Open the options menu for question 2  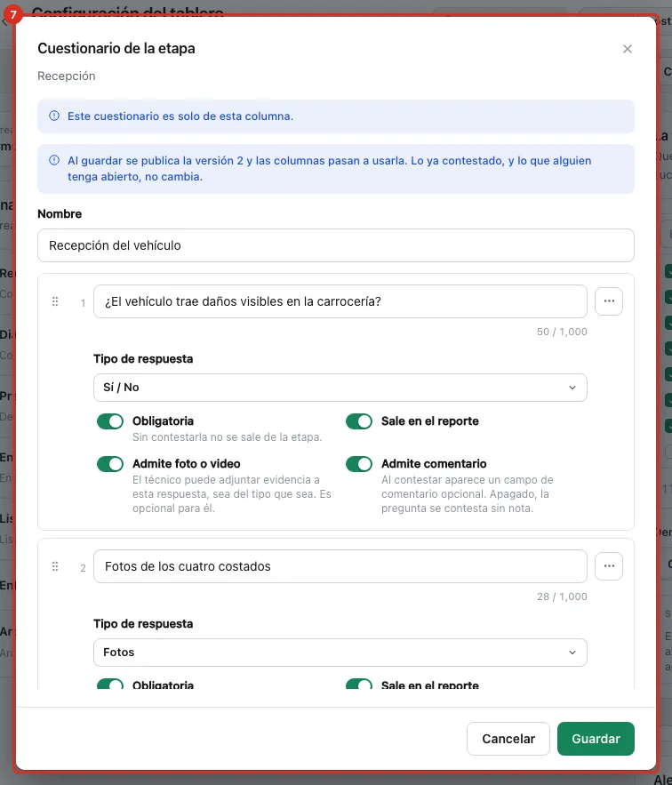pos(608,566)
